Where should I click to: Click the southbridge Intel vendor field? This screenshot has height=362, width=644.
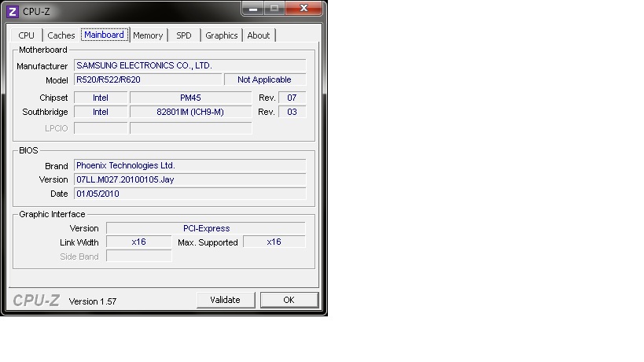[101, 112]
